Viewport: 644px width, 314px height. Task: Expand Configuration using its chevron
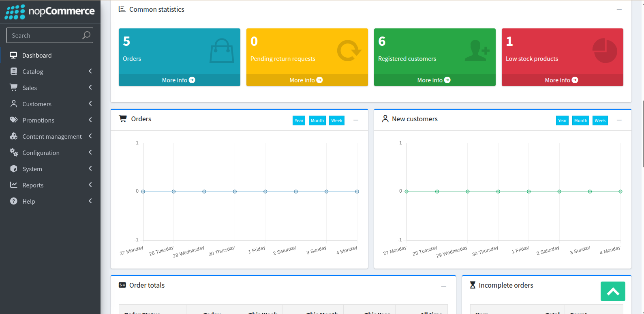pyautogui.click(x=90, y=153)
